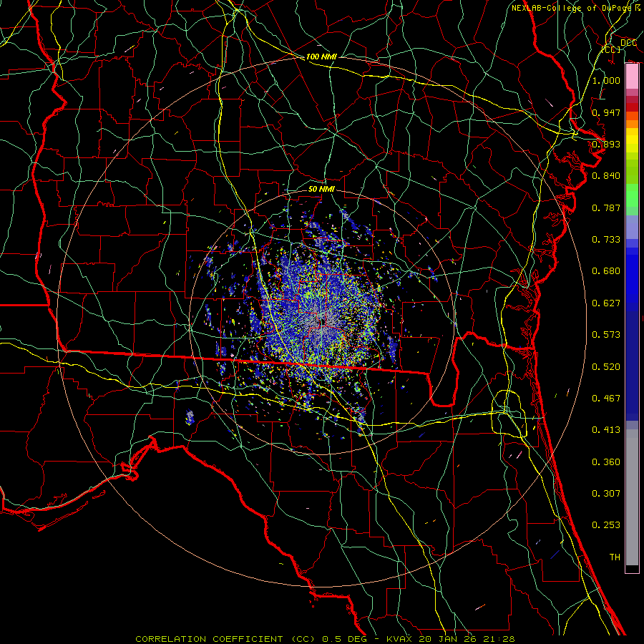Select the 0.840 legend value
This screenshot has height=644, width=644.
click(x=606, y=176)
